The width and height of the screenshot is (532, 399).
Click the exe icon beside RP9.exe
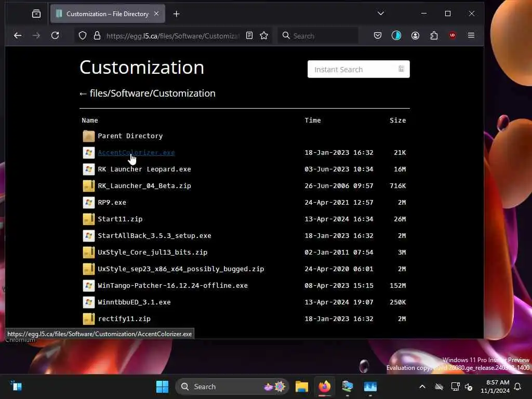(88, 203)
